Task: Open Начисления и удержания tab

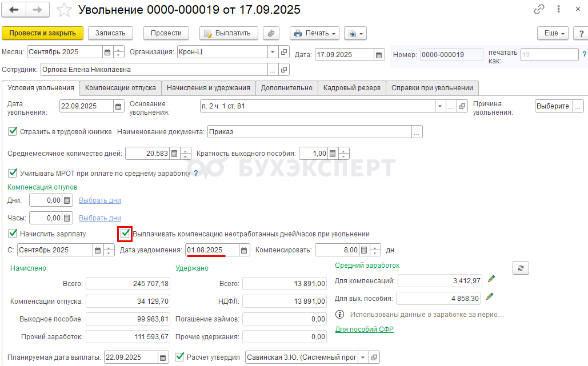Action: [x=209, y=88]
